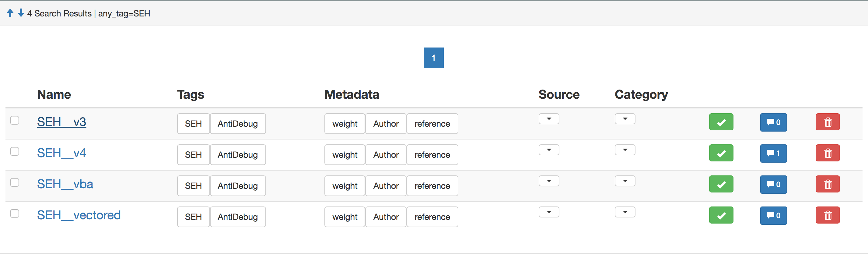Screen dimensions: 868x254
Task: Expand Source dropdown for SEH__vba
Action: (548, 181)
